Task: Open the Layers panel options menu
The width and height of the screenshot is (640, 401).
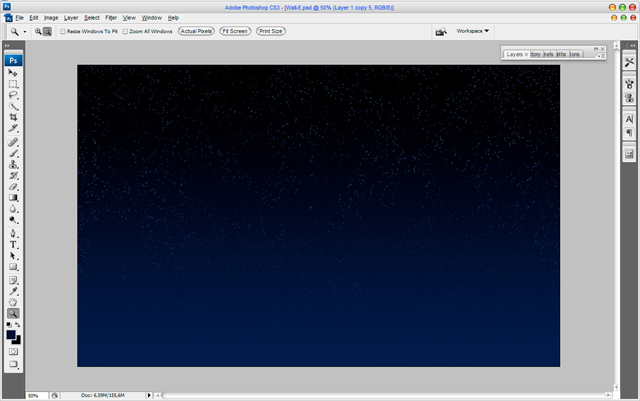Action: click(601, 56)
